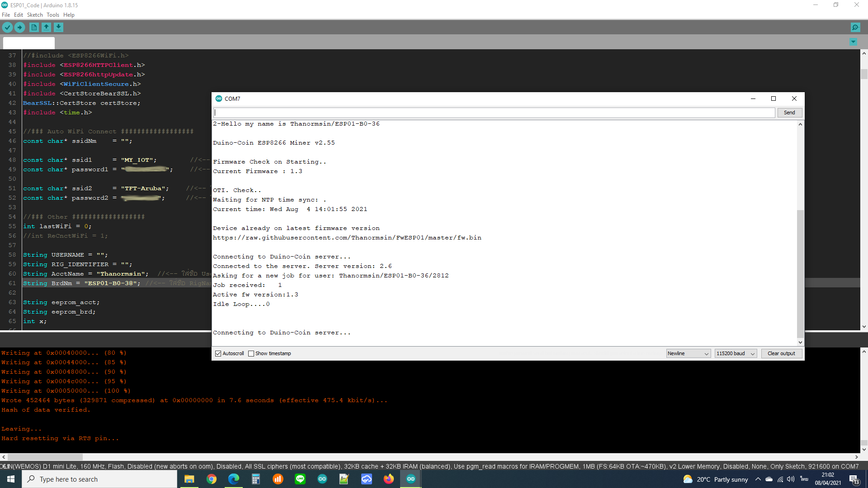Maximize the COM7 serial monitor window

coord(774,99)
